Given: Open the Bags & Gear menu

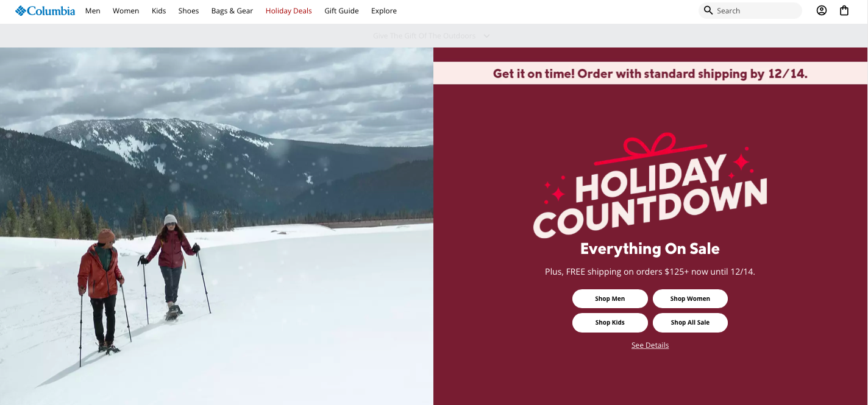Looking at the screenshot, I should pyautogui.click(x=232, y=11).
